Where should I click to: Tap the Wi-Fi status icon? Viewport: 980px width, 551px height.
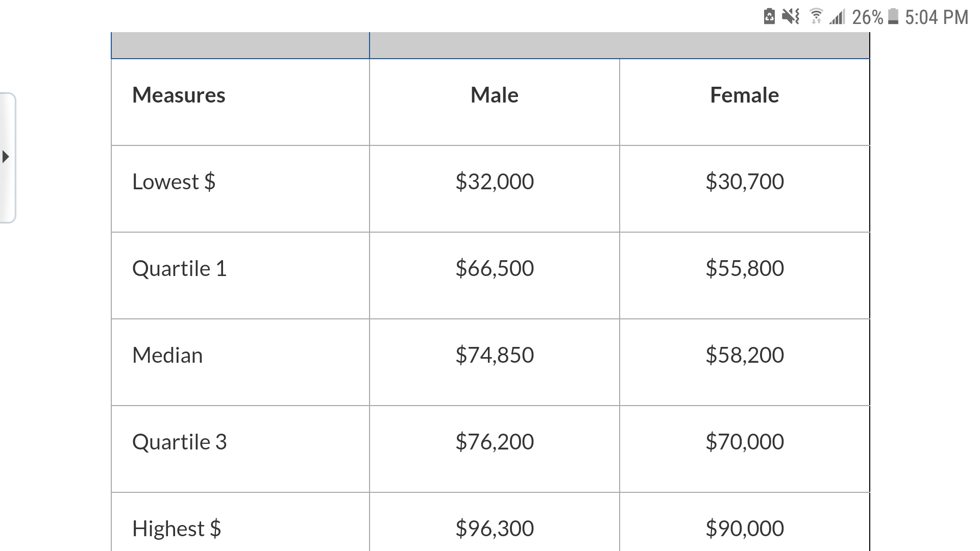[816, 17]
